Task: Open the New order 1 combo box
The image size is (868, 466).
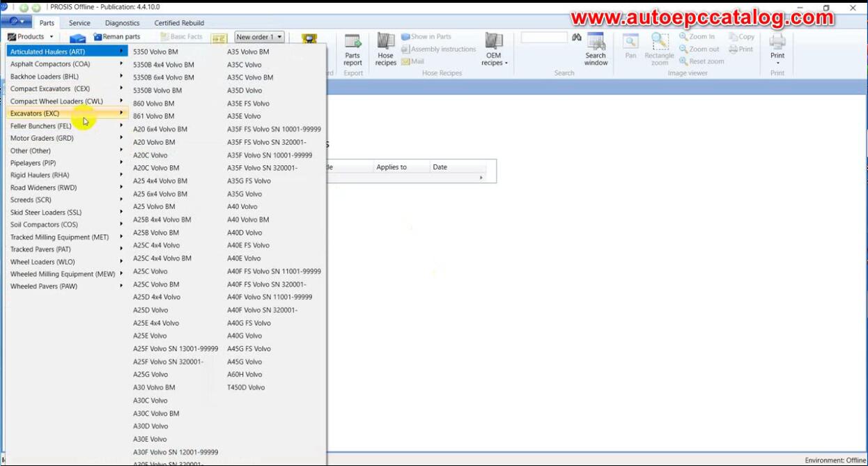Action: (x=259, y=37)
